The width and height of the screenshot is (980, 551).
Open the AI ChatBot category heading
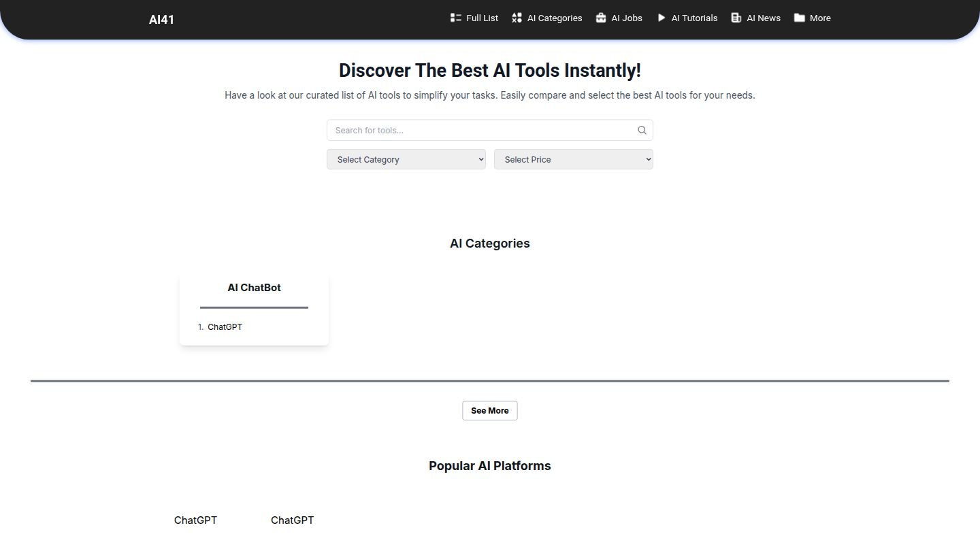click(254, 288)
